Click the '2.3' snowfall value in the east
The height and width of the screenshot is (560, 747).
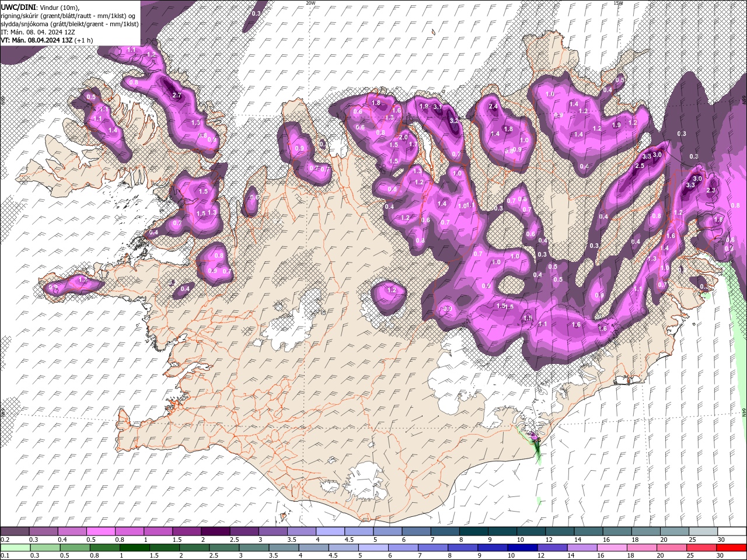click(x=711, y=191)
